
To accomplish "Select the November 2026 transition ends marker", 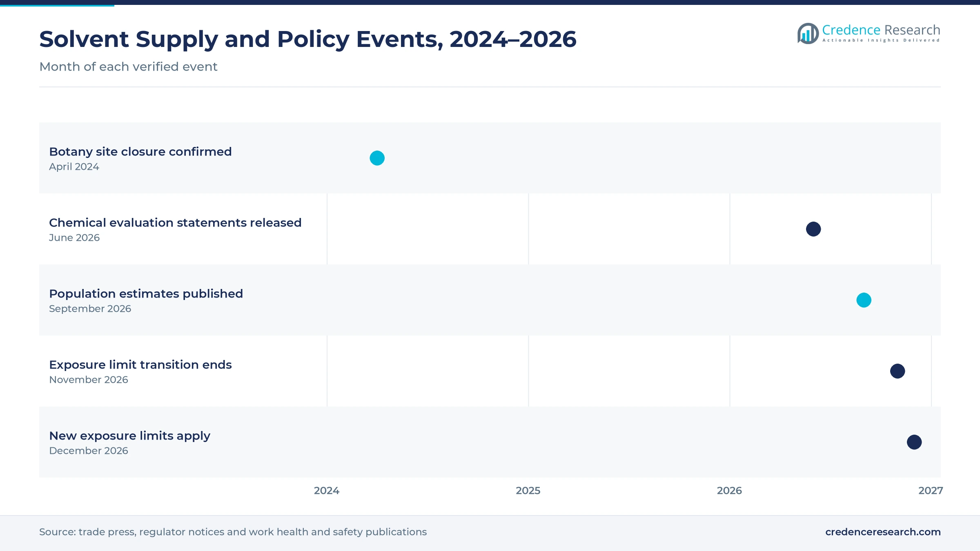I will (x=898, y=371).
